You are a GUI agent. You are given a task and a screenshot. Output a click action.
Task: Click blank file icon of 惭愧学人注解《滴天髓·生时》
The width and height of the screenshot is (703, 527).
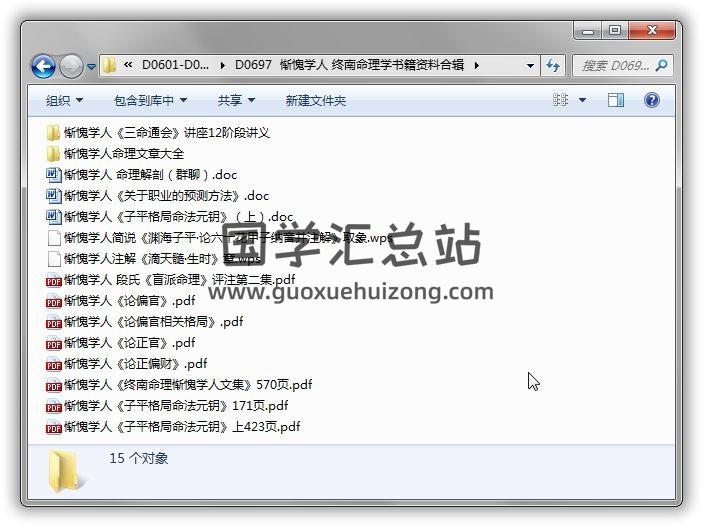click(54, 259)
